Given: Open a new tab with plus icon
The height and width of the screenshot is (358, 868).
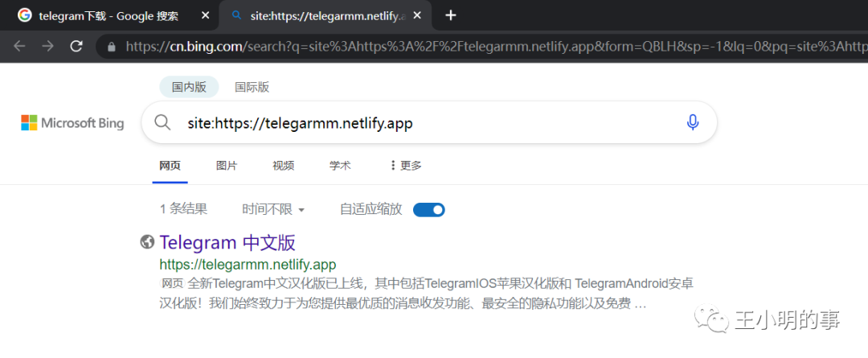Looking at the screenshot, I should 451,15.
